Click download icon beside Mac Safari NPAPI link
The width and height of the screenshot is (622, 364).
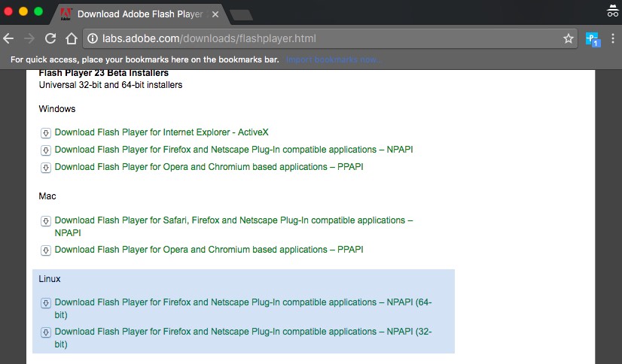(x=45, y=221)
